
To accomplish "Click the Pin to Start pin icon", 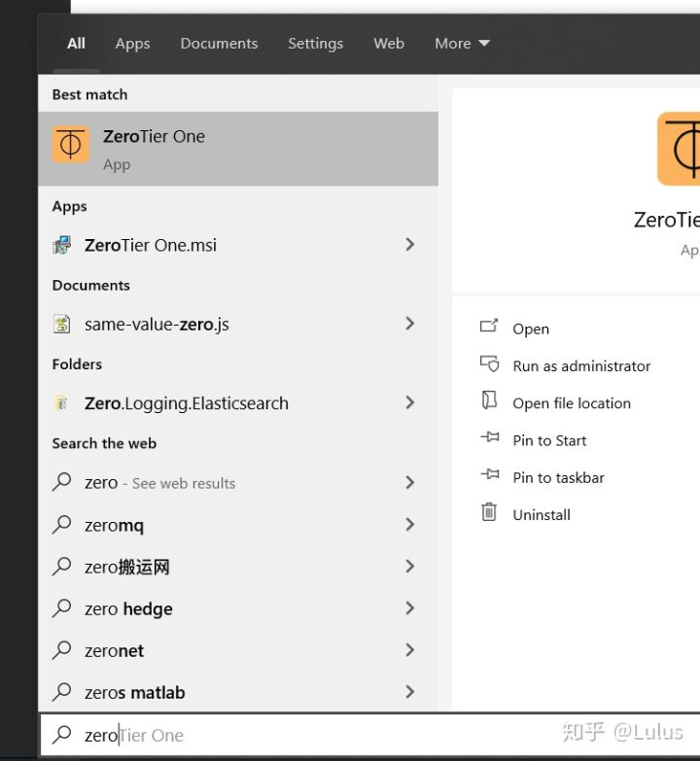I will click(490, 436).
